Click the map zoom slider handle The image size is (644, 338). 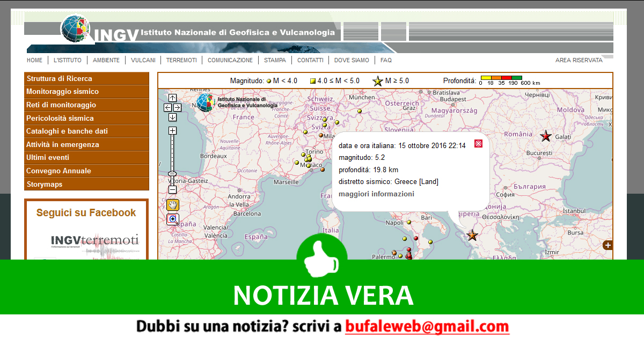click(x=172, y=174)
